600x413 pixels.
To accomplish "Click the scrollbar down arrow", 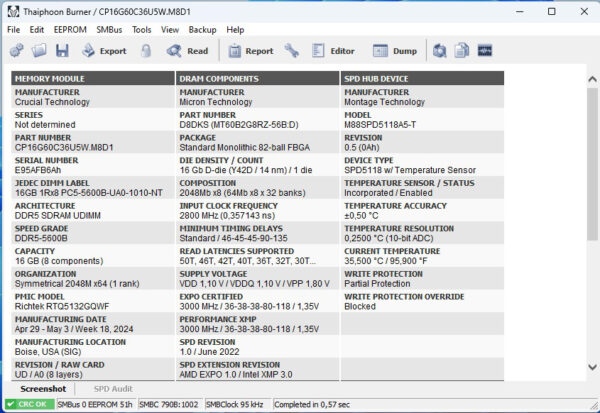I will [592, 367].
